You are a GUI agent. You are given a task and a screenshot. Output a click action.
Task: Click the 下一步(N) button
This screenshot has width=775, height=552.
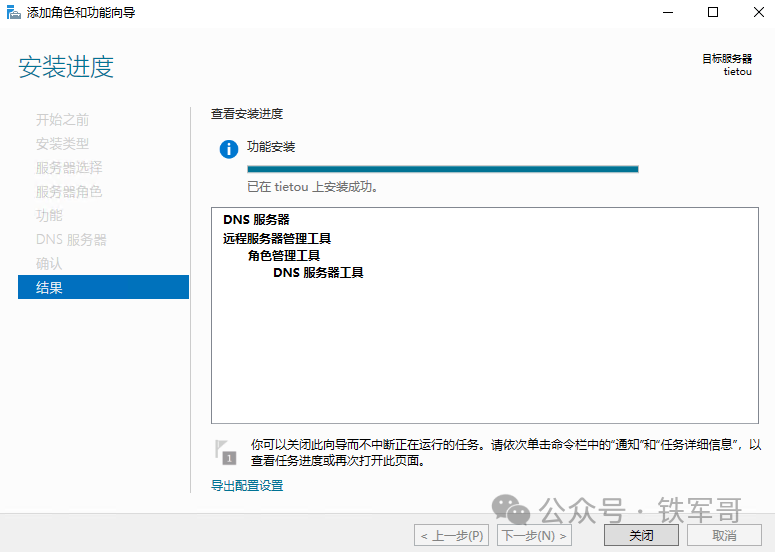tap(534, 535)
